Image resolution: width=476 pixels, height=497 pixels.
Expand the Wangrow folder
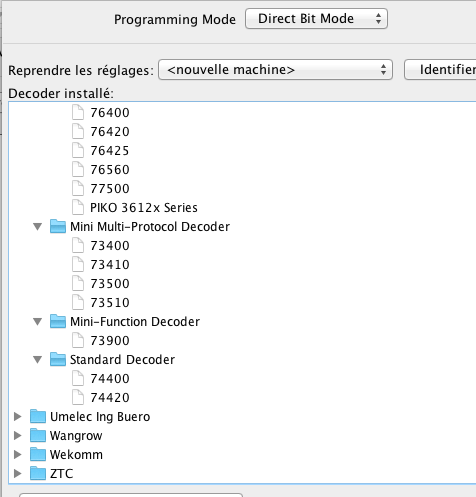(x=18, y=435)
